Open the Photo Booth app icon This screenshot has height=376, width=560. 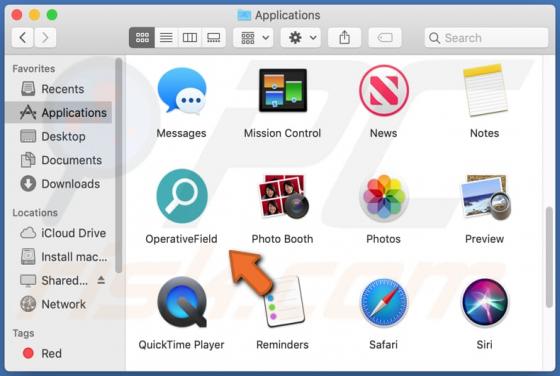tap(284, 196)
